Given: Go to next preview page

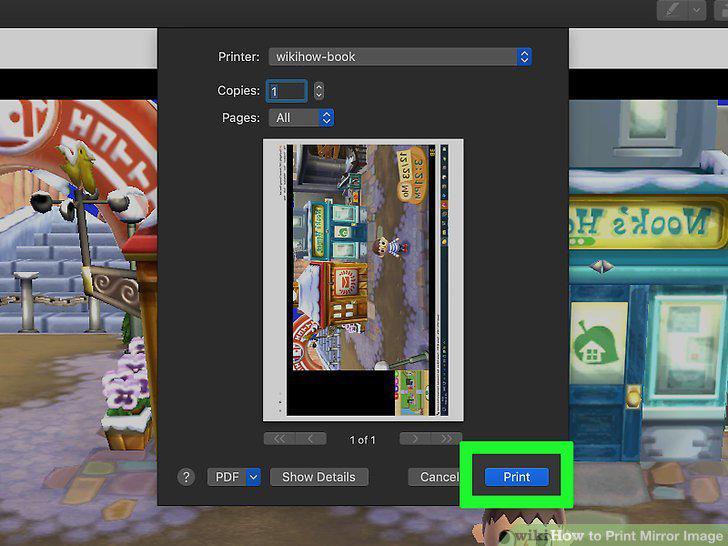Looking at the screenshot, I should [x=415, y=439].
